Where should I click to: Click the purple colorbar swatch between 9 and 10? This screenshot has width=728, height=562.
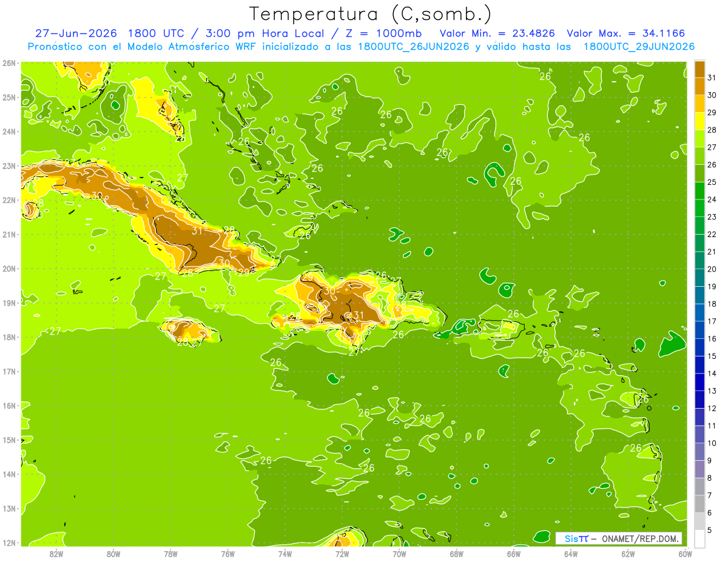click(x=699, y=452)
